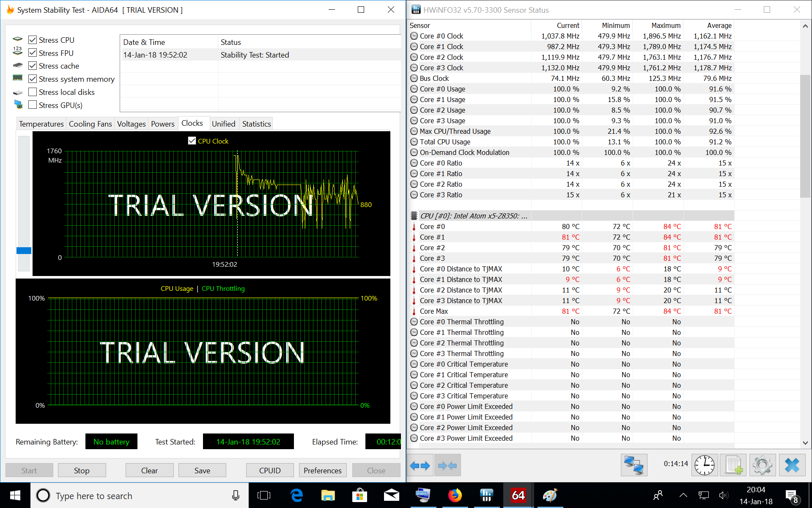Open HWiNFO sensor settings gear

763,465
